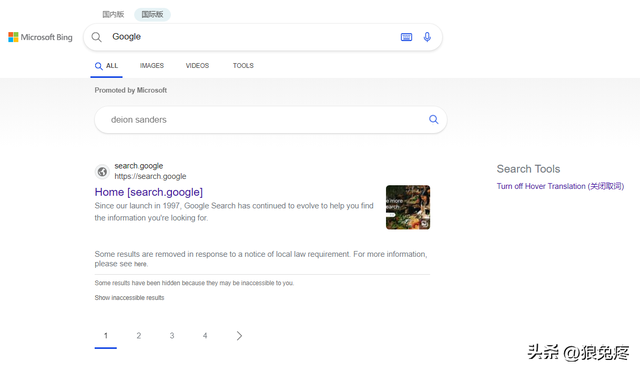Select the ALL results tab
640x371 pixels.
(x=107, y=66)
